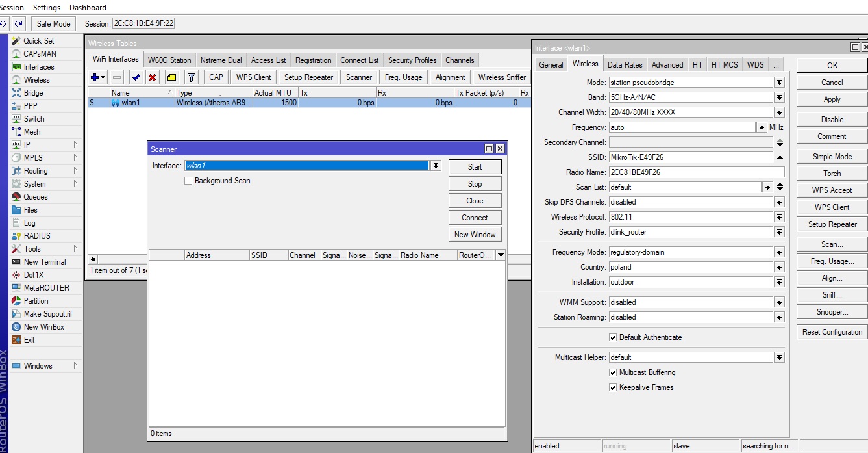Click the blue plus add-interface icon

tap(97, 77)
